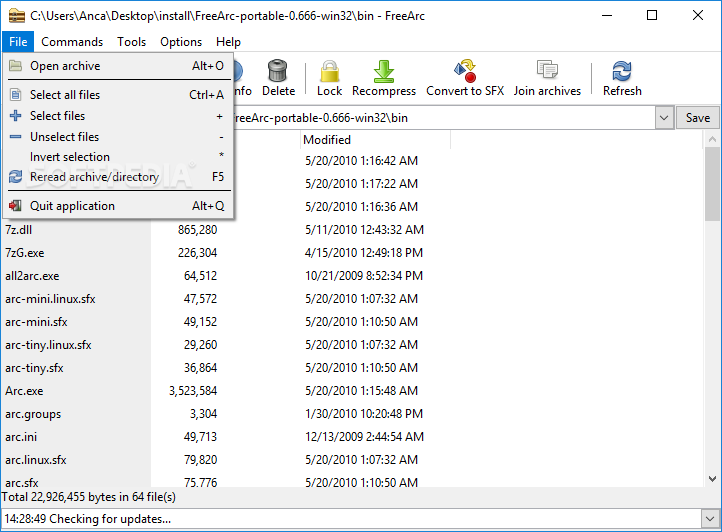Click date 12/13/2009 2:44:54 AM

tap(364, 437)
